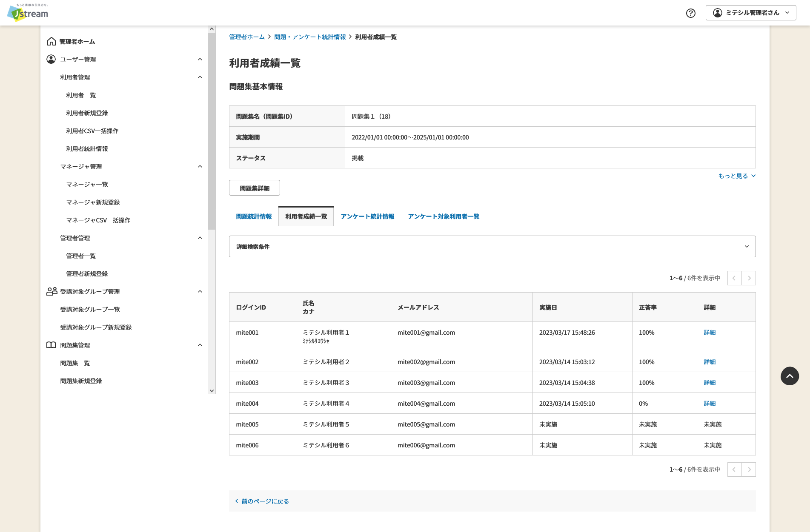
Task: Collapse the 受講対象グループ管理 section
Action: click(x=200, y=291)
